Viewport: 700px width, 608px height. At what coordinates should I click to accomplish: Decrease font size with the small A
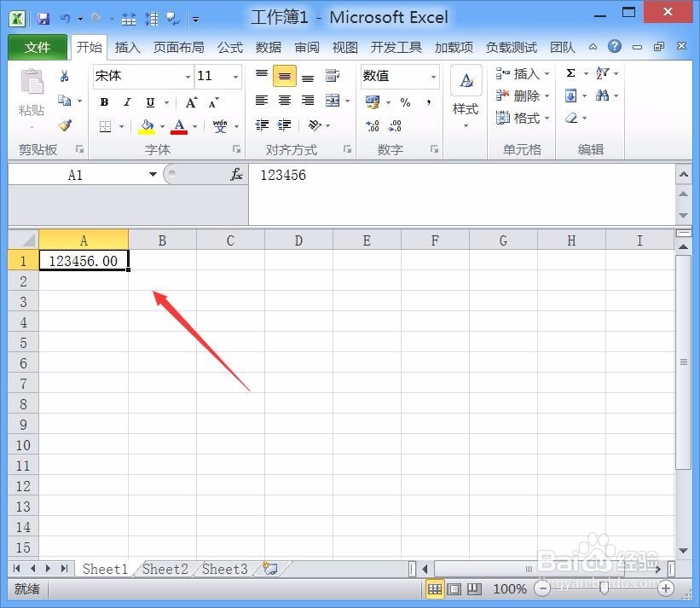click(x=213, y=102)
